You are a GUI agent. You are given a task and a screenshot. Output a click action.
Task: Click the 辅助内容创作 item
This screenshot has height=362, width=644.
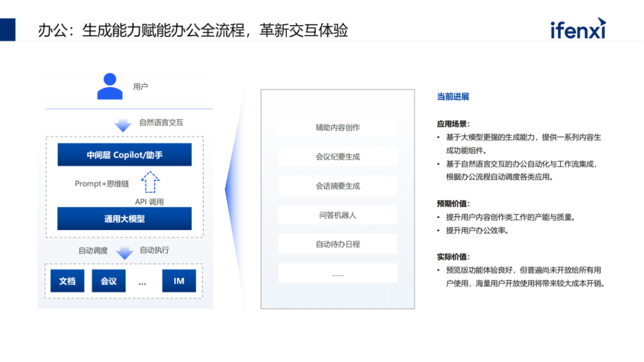pyautogui.click(x=338, y=128)
